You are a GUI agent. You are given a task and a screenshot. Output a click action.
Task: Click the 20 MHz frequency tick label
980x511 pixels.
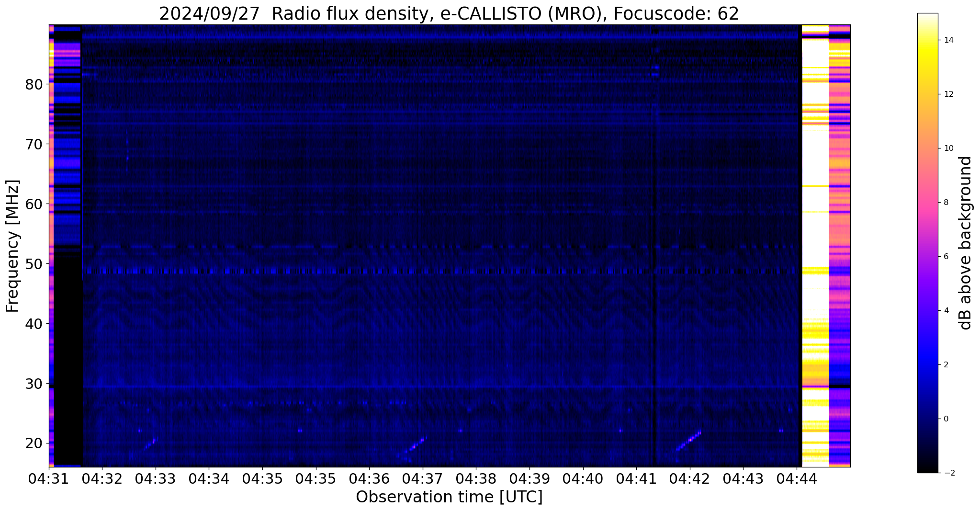coord(34,443)
